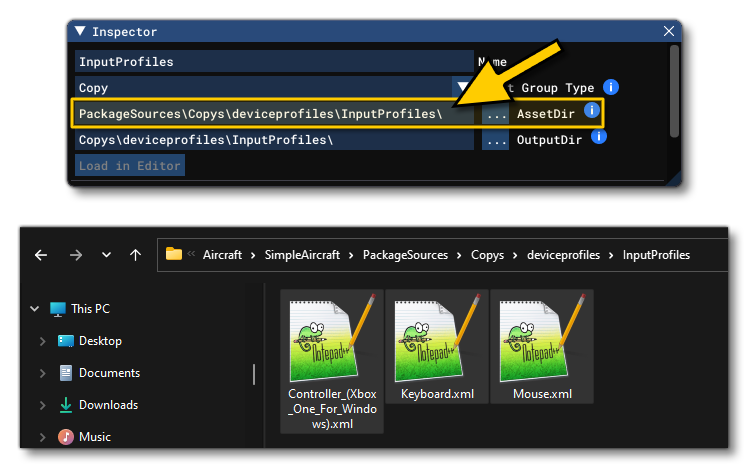Viewport: 748px width, 468px height.
Task: Navigate to Aircraft in breadcrumb
Action: pos(222,255)
